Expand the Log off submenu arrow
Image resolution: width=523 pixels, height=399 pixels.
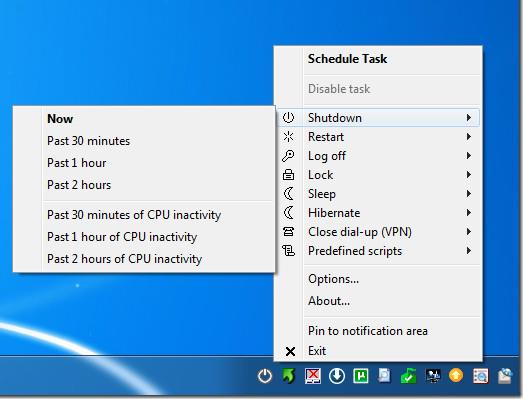(x=469, y=155)
